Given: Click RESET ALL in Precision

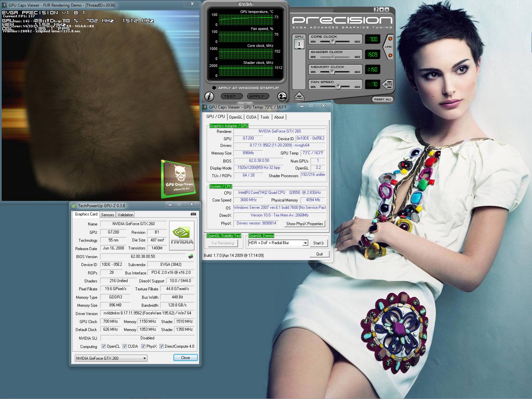Looking at the screenshot, I should coord(382,99).
